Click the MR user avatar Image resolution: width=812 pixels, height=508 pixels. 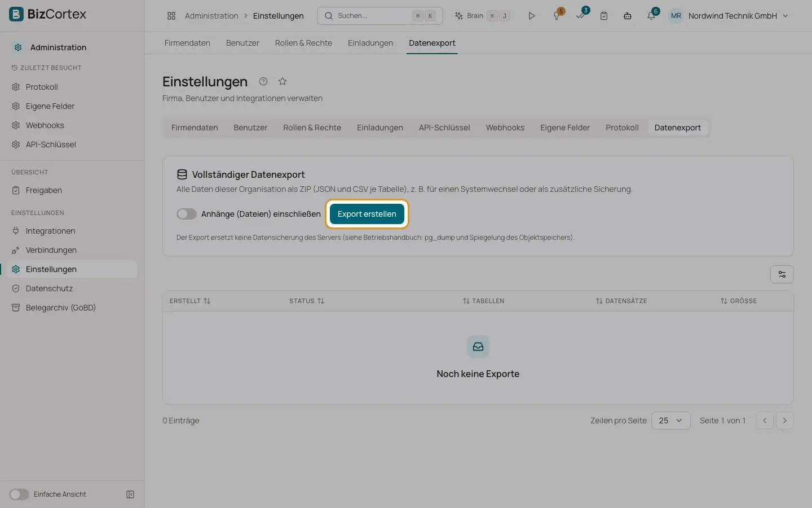[x=676, y=16]
